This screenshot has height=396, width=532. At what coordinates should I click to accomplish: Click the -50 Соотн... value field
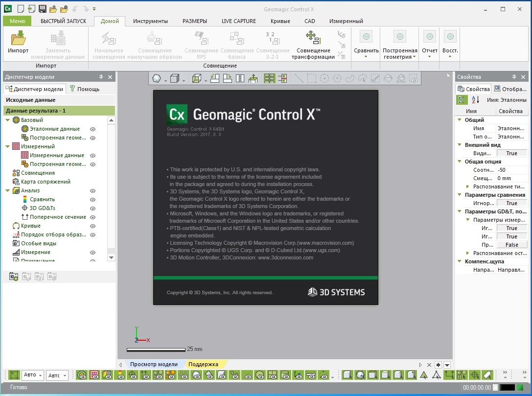point(511,170)
